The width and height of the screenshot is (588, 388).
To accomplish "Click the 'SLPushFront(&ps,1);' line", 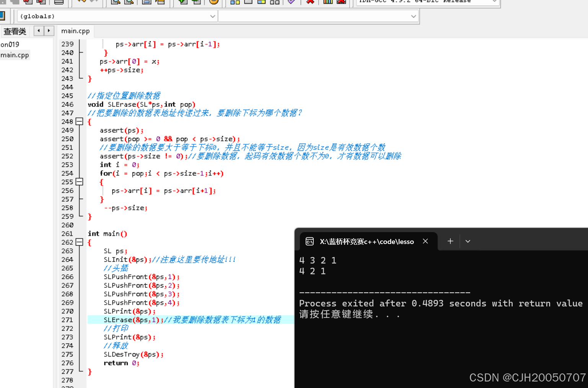I will coord(142,277).
